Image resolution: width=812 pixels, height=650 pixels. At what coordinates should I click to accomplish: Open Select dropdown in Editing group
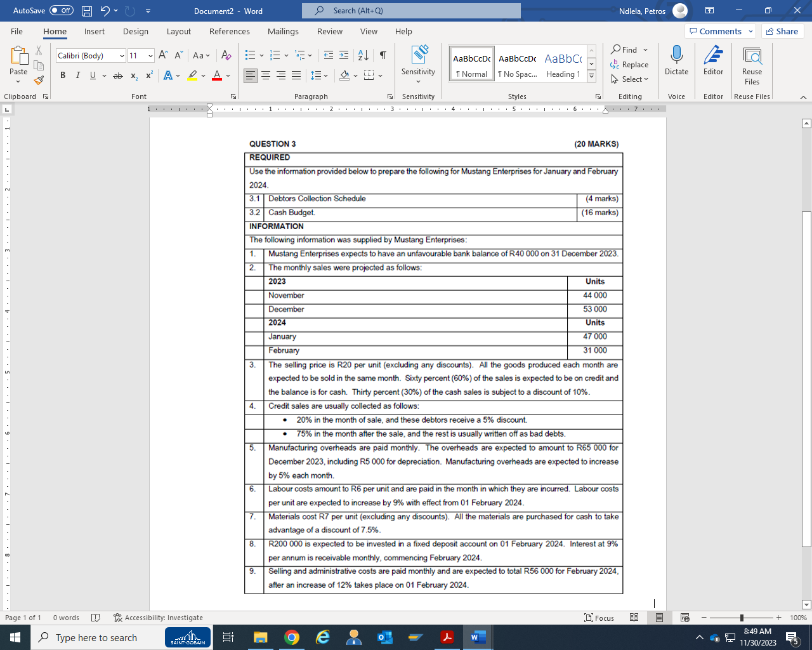tap(629, 79)
